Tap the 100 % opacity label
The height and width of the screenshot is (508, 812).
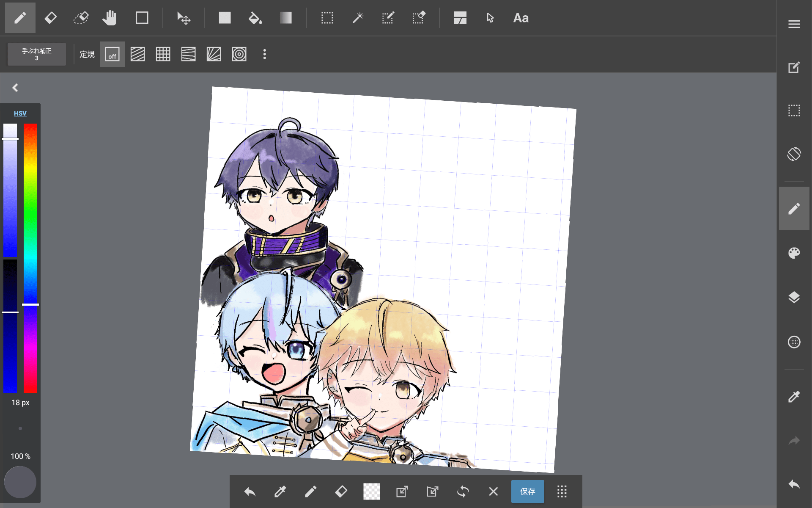click(x=20, y=456)
